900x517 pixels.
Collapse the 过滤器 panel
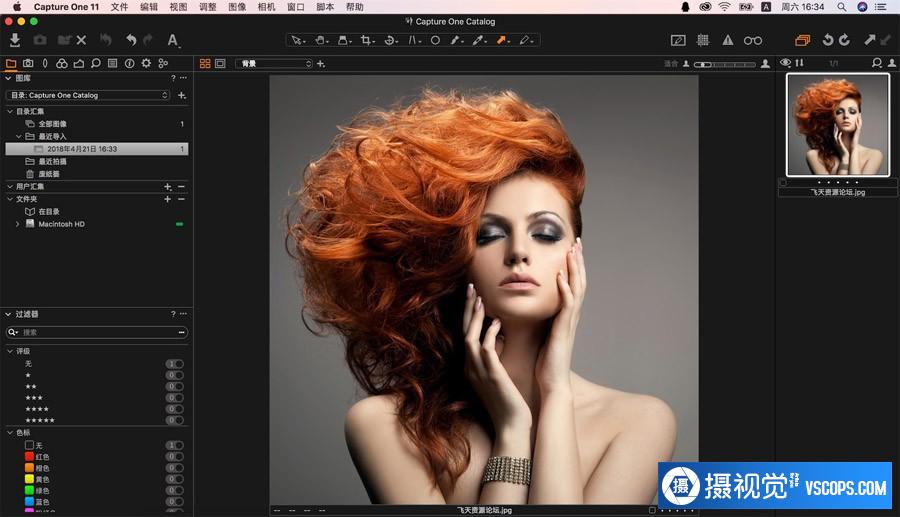(x=8, y=314)
